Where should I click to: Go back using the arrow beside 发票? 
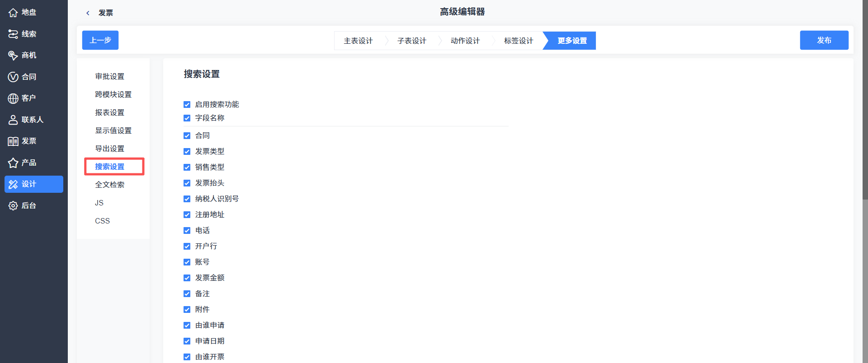pyautogui.click(x=88, y=13)
